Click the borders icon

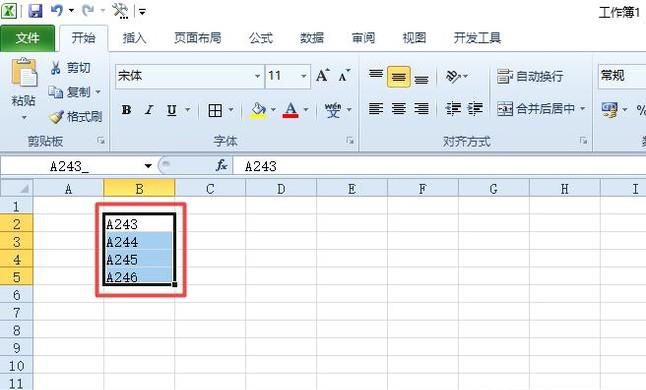(x=215, y=110)
